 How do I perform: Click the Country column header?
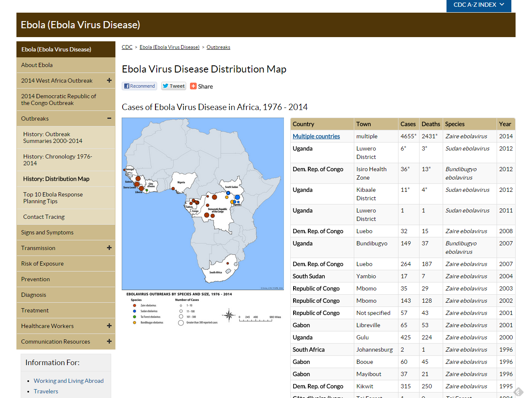coord(322,124)
